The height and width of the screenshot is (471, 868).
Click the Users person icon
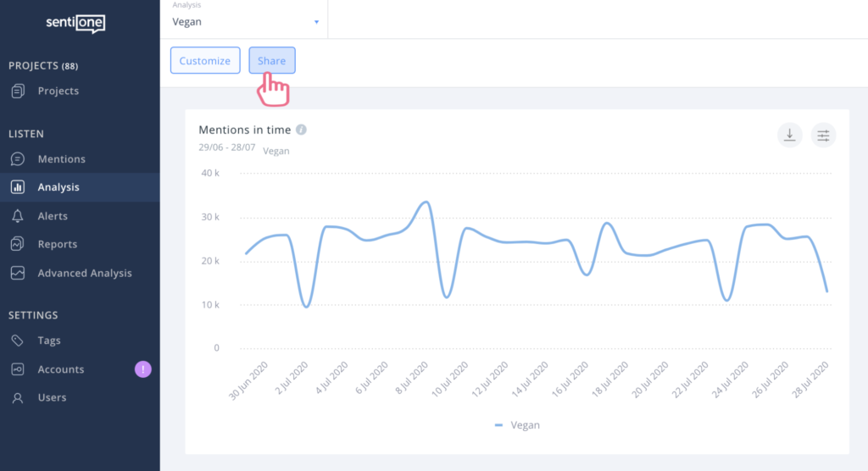18,398
